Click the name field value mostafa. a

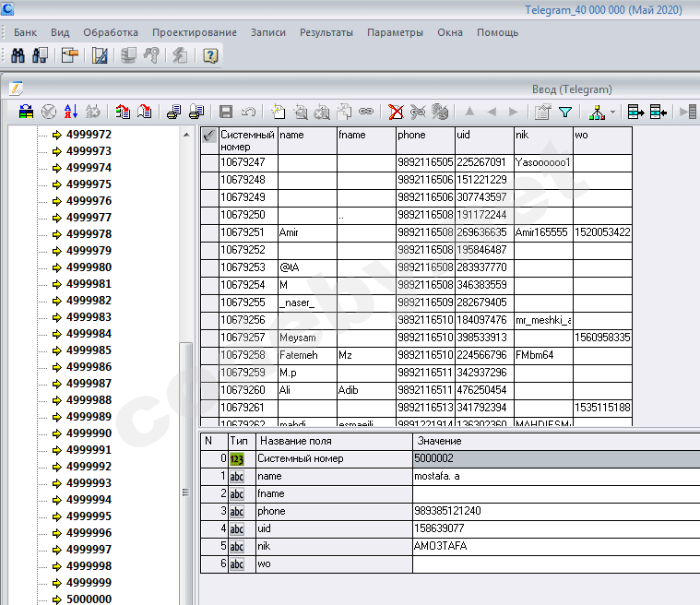[x=437, y=476]
